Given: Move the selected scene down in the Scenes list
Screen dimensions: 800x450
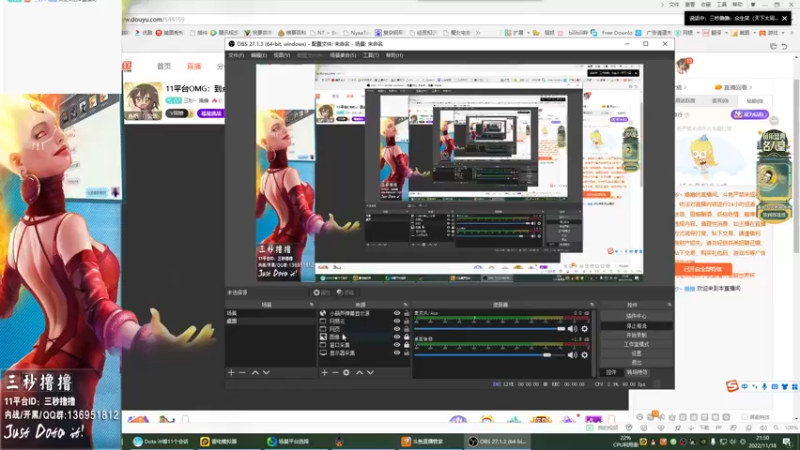Looking at the screenshot, I should (x=266, y=372).
